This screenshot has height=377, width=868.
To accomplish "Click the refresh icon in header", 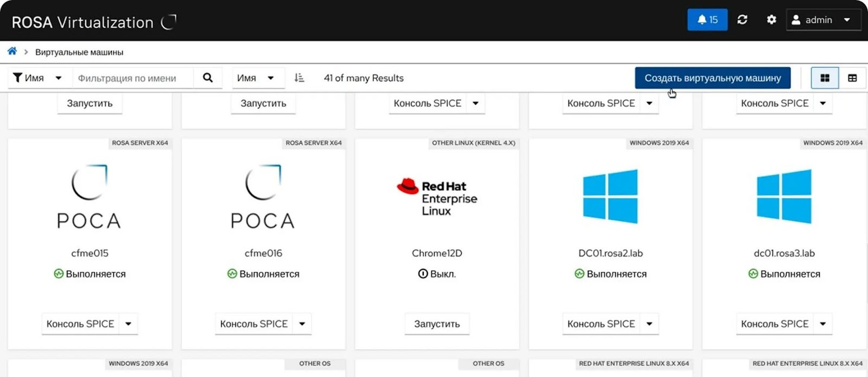I will pos(742,20).
